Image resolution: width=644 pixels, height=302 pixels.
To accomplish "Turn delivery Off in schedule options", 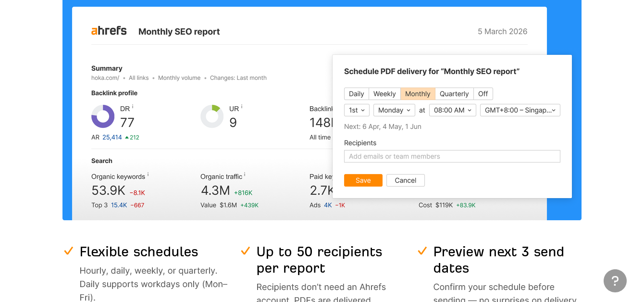I will (x=483, y=94).
